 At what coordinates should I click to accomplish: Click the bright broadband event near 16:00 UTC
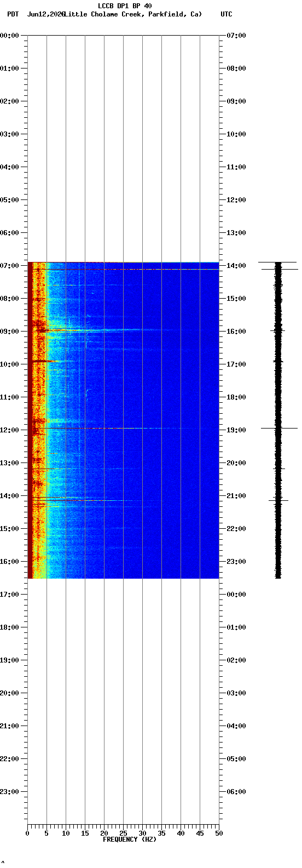click(104, 330)
